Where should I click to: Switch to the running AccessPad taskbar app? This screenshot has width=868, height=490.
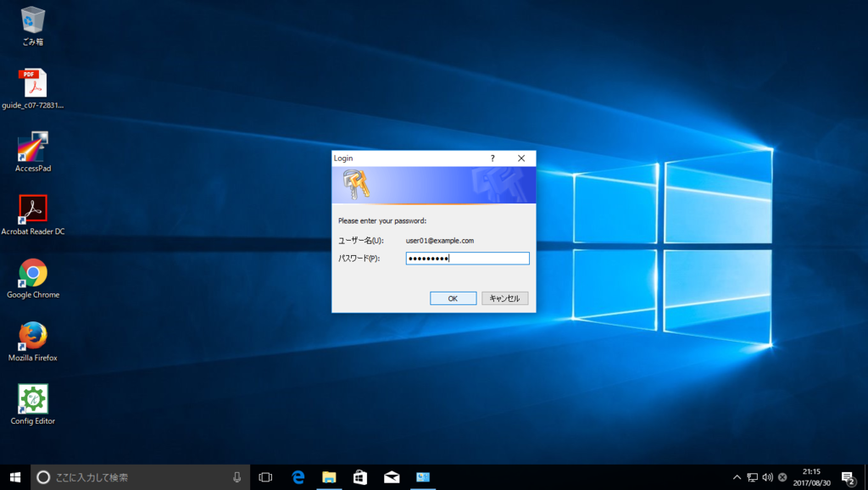tap(423, 477)
